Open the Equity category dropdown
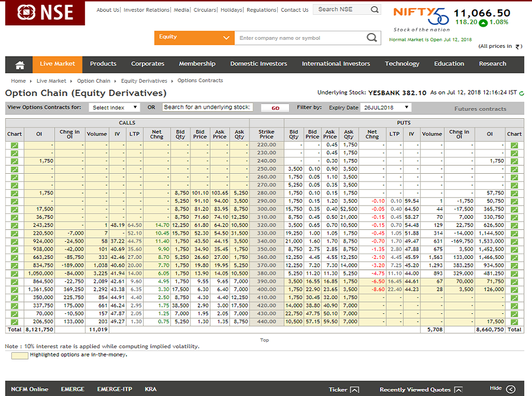 tap(194, 38)
